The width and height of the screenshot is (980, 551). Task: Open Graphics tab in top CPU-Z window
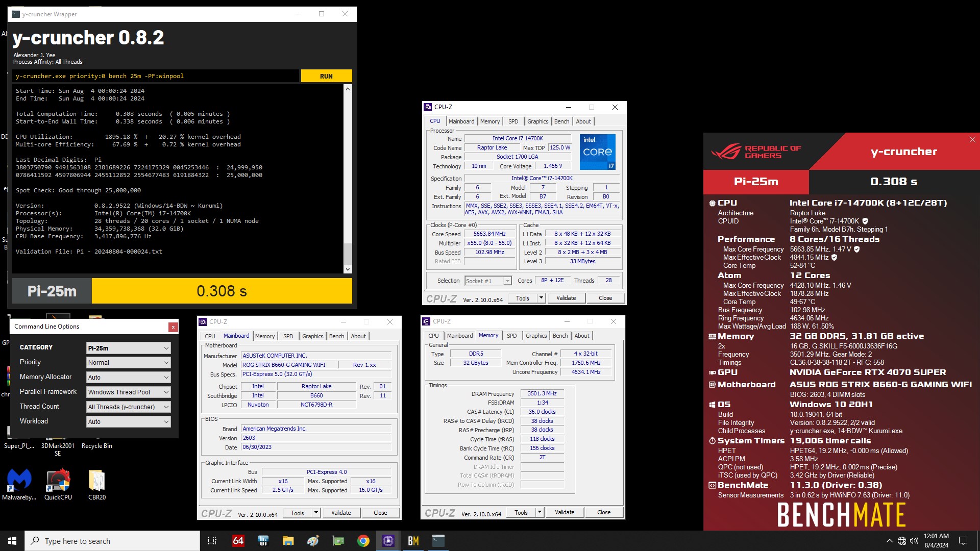[x=537, y=121]
